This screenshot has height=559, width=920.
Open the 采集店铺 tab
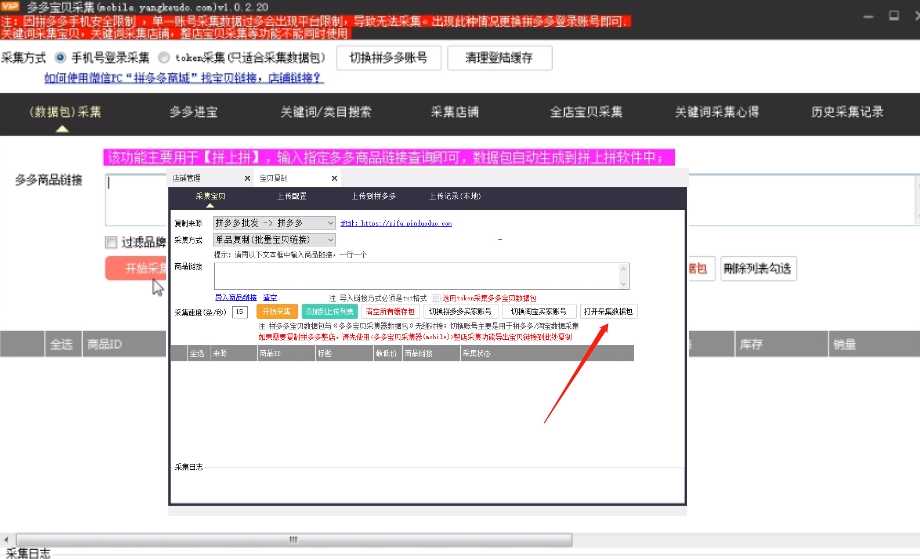click(x=455, y=112)
